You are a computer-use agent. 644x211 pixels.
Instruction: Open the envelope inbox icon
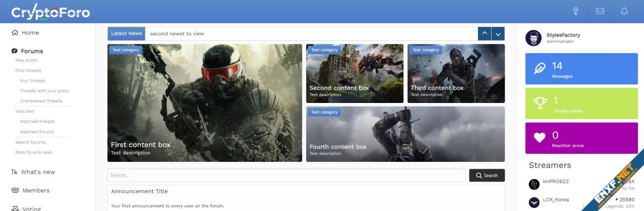[600, 11]
